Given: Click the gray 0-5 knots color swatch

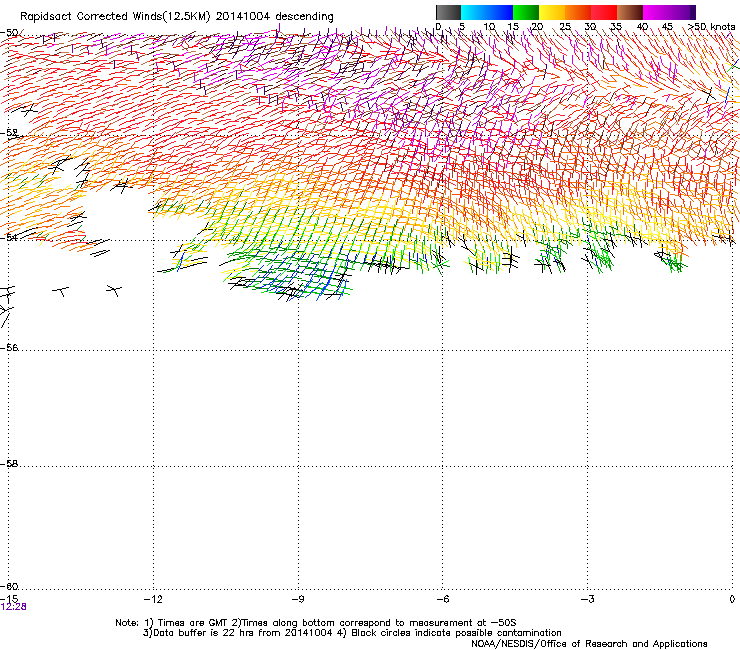Looking at the screenshot, I should click(x=448, y=12).
